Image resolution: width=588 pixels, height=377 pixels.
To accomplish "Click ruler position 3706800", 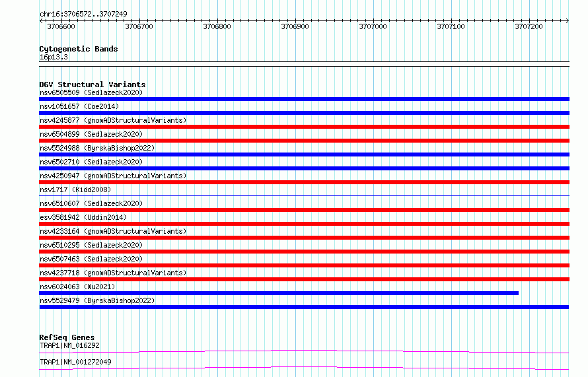I will [217, 26].
